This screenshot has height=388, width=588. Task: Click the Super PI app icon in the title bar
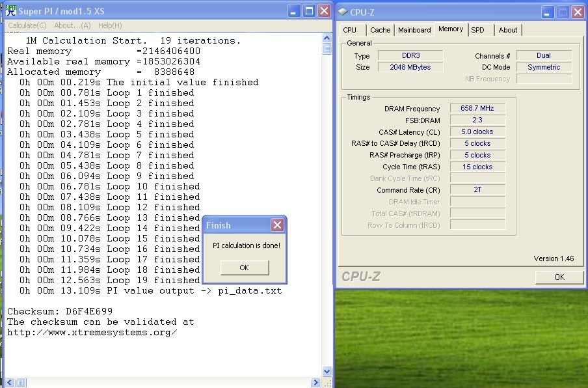[11, 10]
